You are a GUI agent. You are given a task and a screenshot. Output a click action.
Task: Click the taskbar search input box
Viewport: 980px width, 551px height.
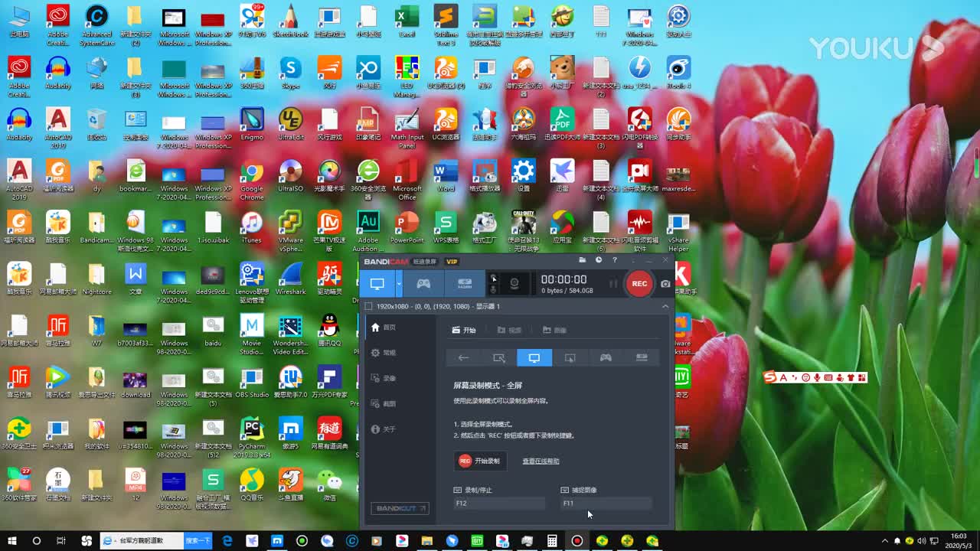(142, 540)
